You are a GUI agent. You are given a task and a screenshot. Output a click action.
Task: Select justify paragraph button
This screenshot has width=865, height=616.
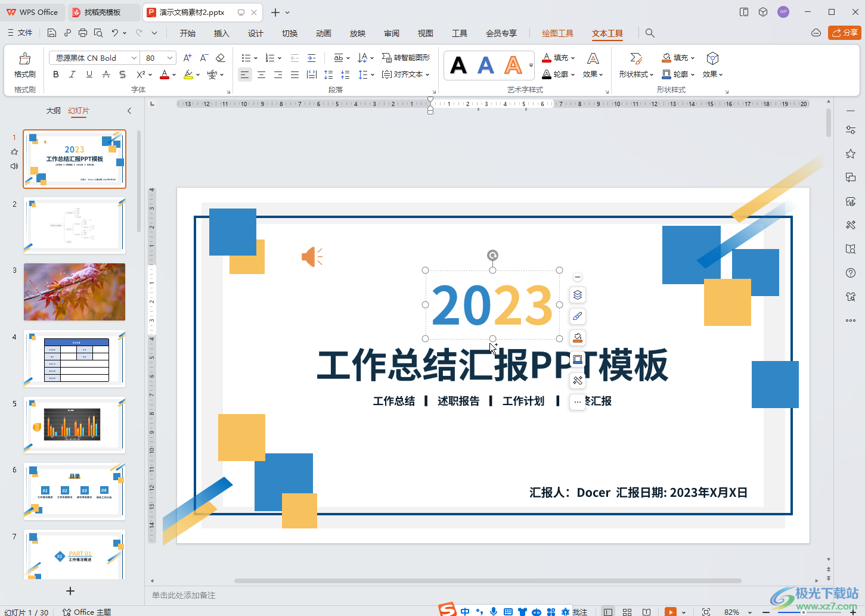click(x=294, y=74)
